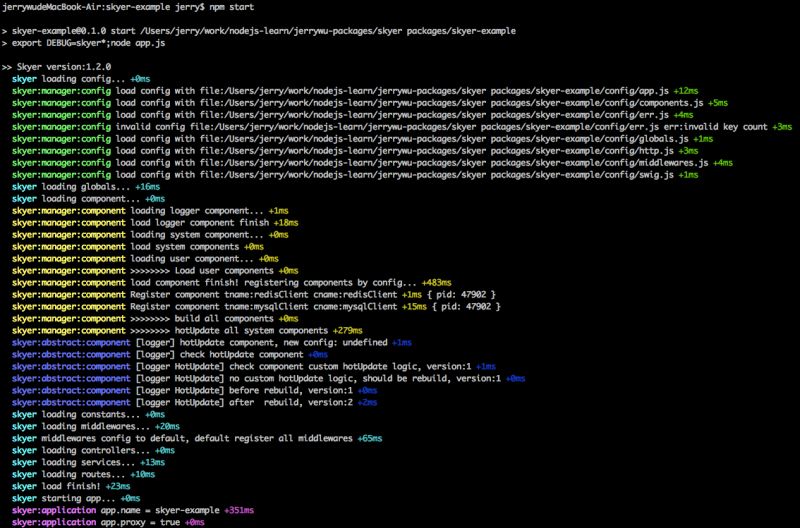Select the 'export DEBUG=skyer*;node app.js' line

84,43
